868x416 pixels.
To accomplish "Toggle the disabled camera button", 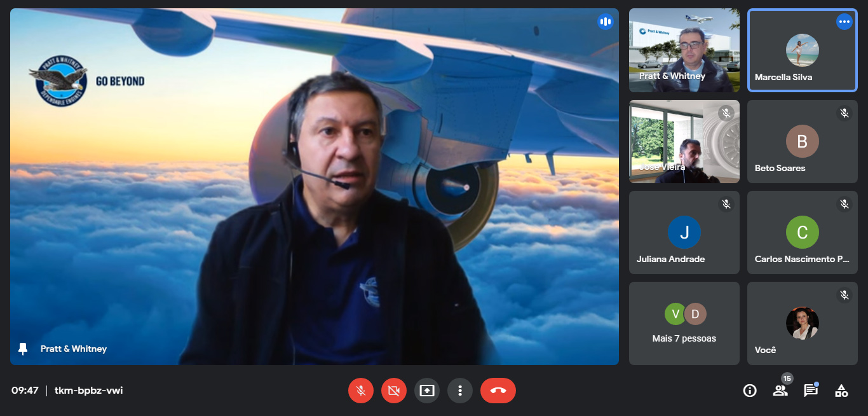I will click(394, 391).
